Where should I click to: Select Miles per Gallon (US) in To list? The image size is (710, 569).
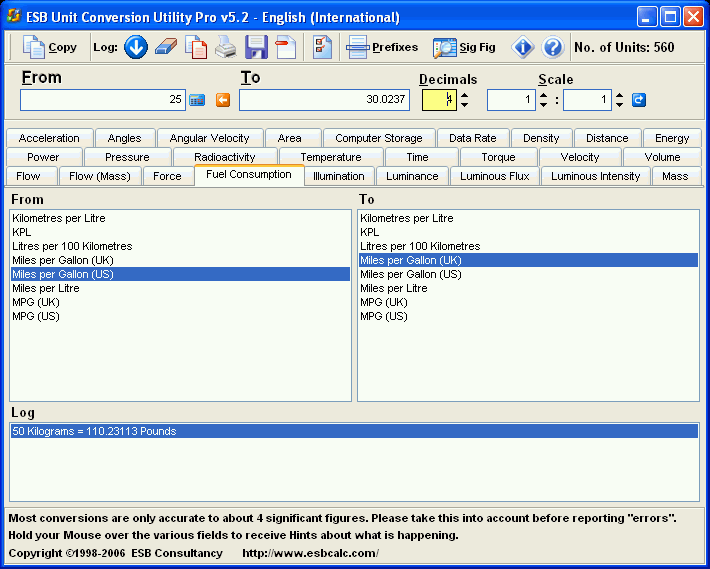[x=528, y=274]
